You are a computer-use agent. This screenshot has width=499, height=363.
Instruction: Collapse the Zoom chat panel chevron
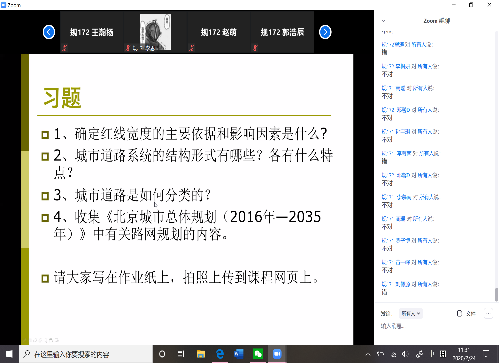(x=383, y=21)
